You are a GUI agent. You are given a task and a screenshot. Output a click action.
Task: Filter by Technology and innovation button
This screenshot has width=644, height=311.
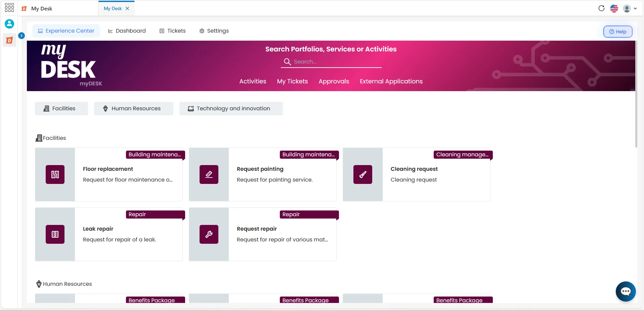(x=231, y=109)
